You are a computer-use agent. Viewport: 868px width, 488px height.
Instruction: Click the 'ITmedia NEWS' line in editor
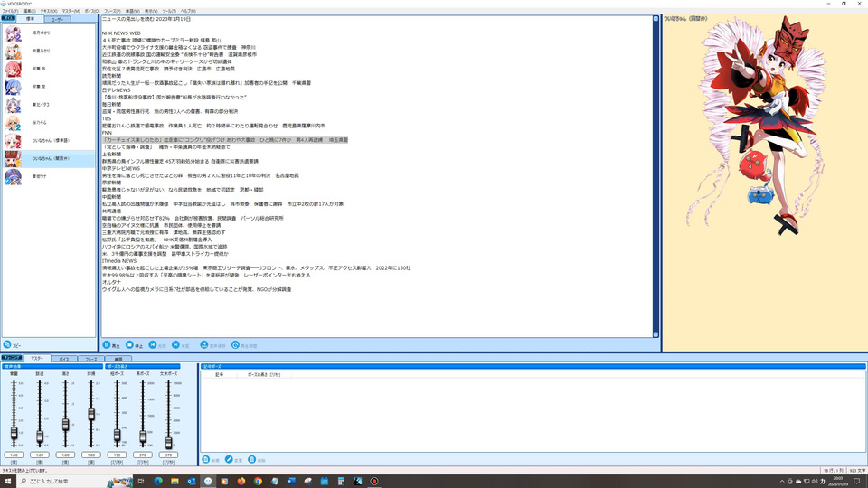tap(119, 260)
